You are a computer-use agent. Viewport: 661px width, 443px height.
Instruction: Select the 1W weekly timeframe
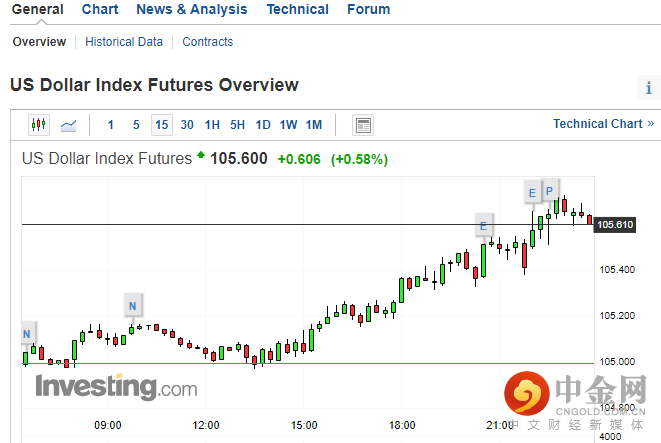pos(288,125)
